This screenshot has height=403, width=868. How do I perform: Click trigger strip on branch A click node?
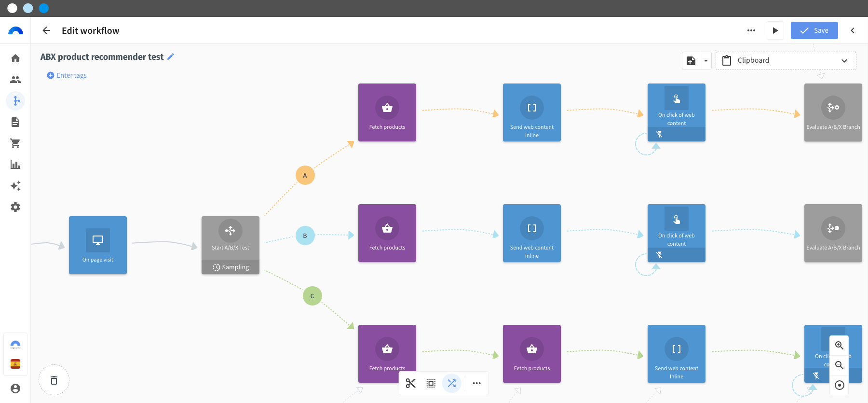pyautogui.click(x=677, y=134)
